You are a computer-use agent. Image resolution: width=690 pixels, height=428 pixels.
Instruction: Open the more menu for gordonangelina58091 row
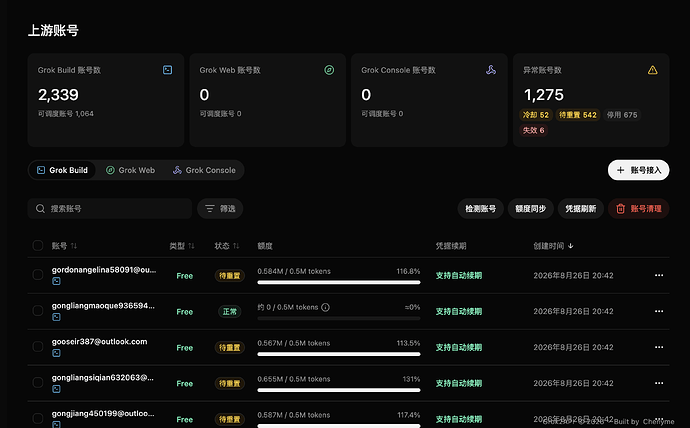(x=659, y=275)
